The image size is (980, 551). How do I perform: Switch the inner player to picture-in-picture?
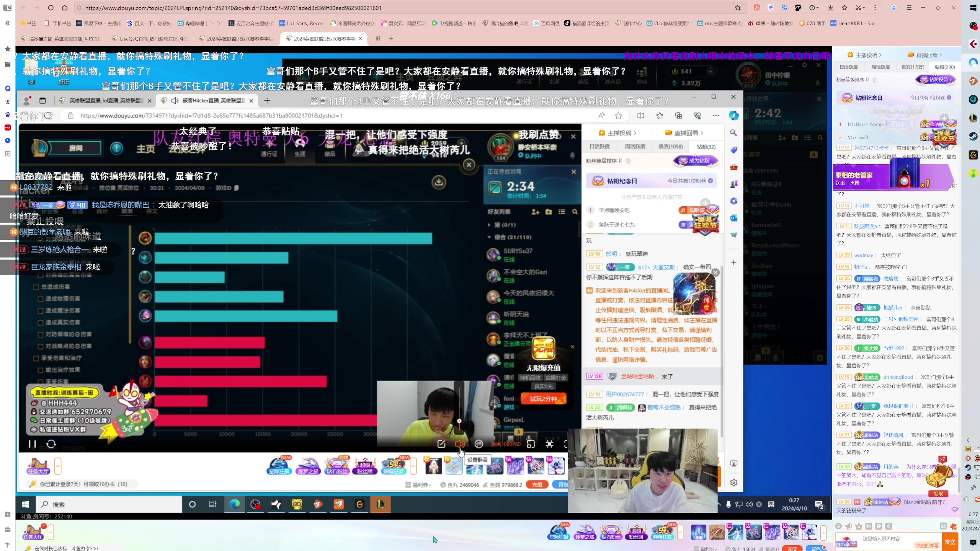(x=531, y=444)
